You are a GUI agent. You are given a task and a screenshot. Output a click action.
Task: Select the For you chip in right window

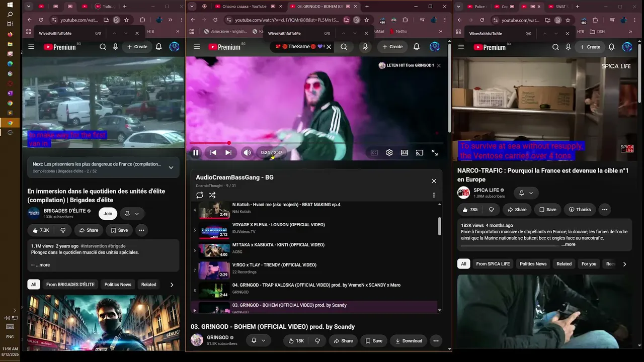click(x=589, y=264)
